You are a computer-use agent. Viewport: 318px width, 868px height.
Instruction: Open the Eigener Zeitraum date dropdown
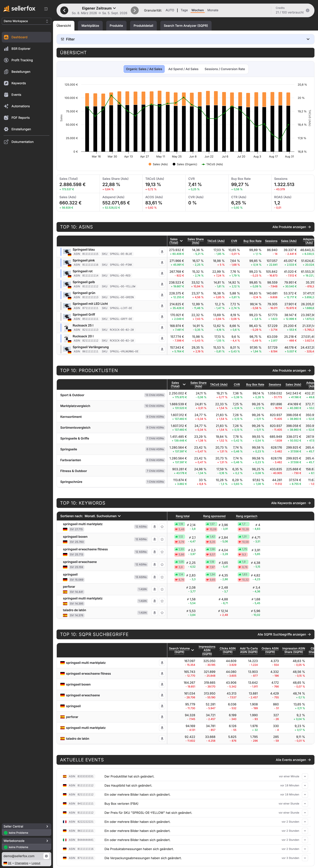pos(99,8)
